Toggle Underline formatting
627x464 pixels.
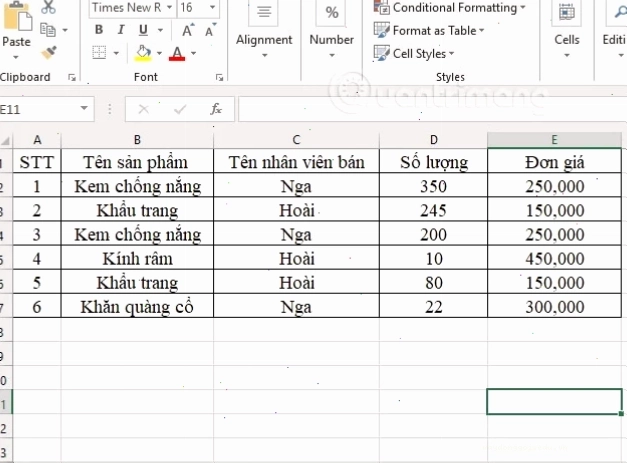143,30
